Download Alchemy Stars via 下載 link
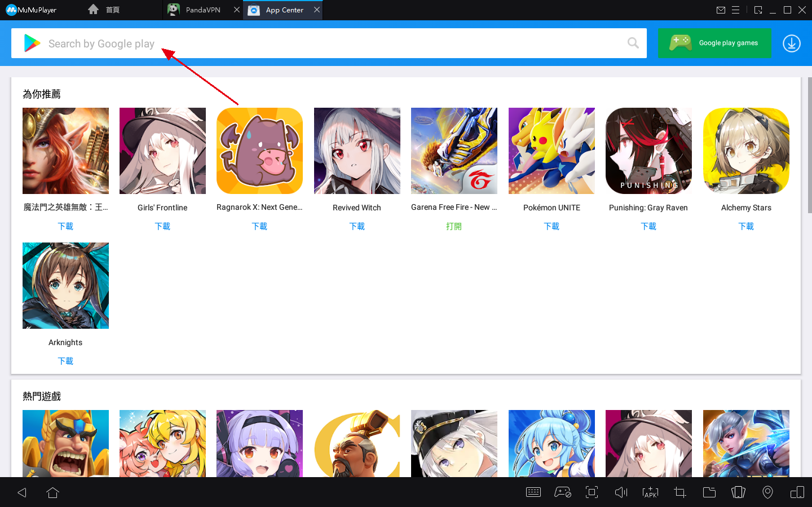812x507 pixels. click(746, 226)
